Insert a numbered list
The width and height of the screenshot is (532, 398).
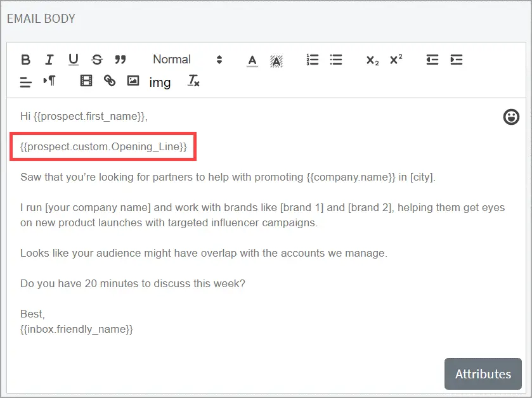click(x=313, y=60)
